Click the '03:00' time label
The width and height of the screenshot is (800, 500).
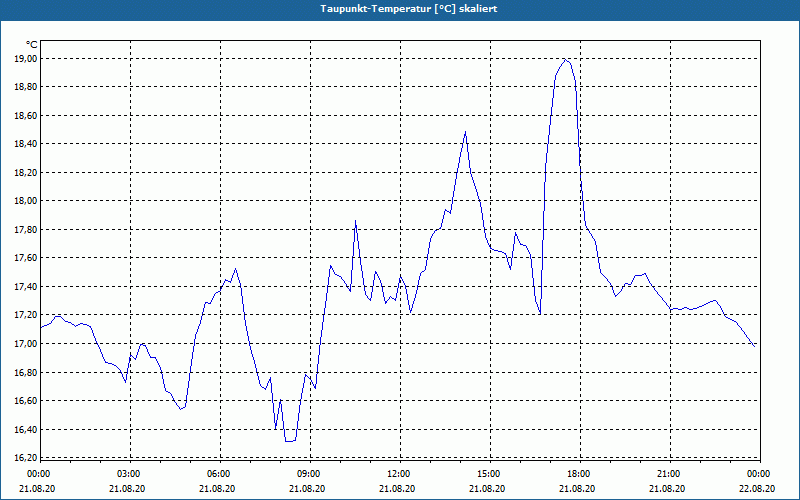128,474
